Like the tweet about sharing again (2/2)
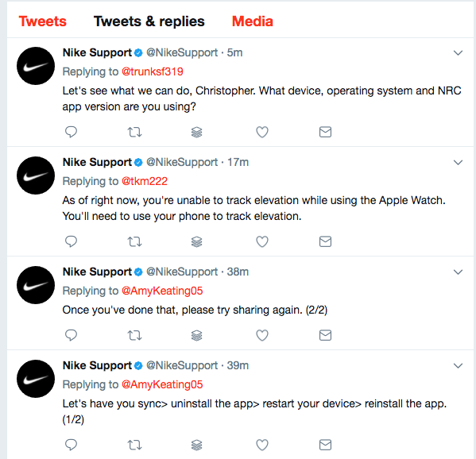Image resolution: width=476 pixels, height=459 pixels. (262, 336)
